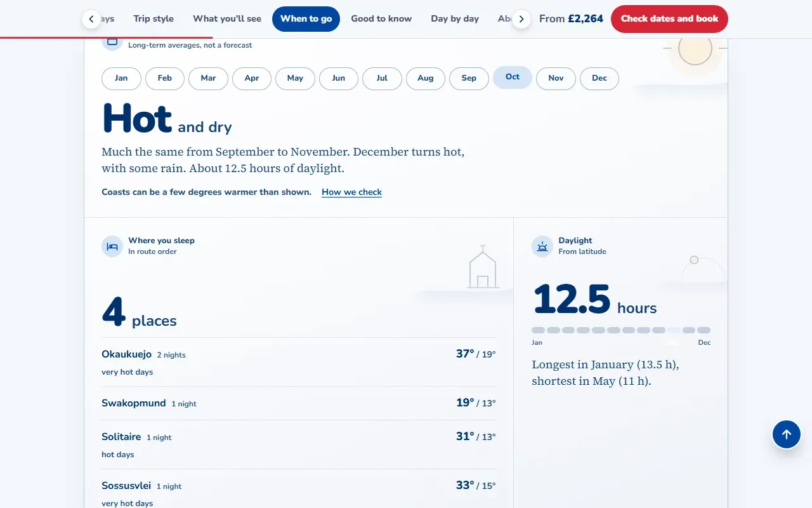Click the calendar icon near Long-term averages
Image resolution: width=812 pixels, height=508 pixels.
click(112, 42)
